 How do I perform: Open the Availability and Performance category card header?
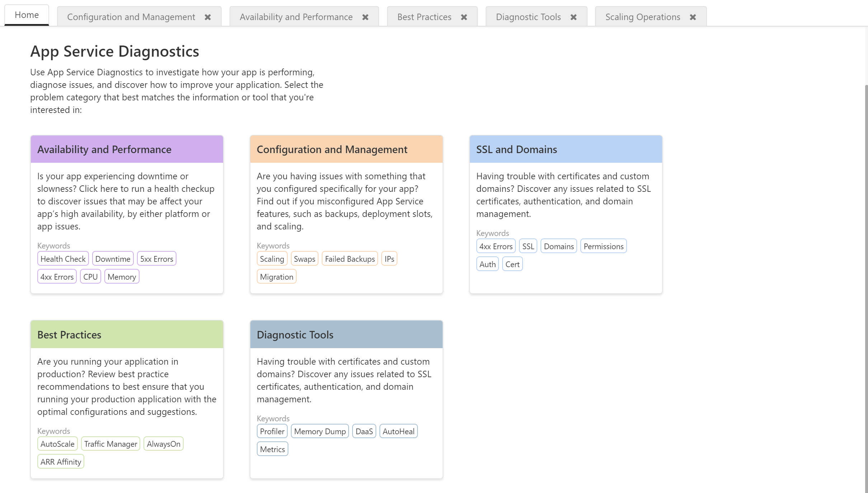[x=127, y=150]
